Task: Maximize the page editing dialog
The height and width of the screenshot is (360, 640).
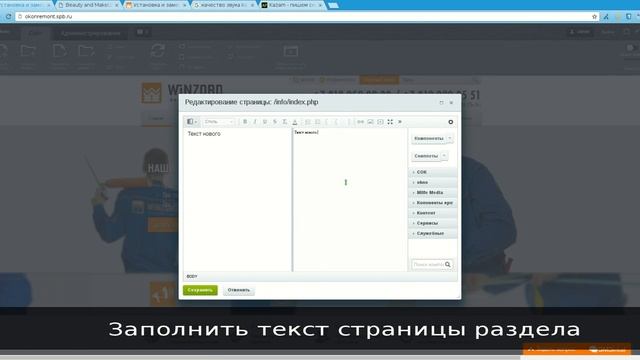Action: pos(441,102)
